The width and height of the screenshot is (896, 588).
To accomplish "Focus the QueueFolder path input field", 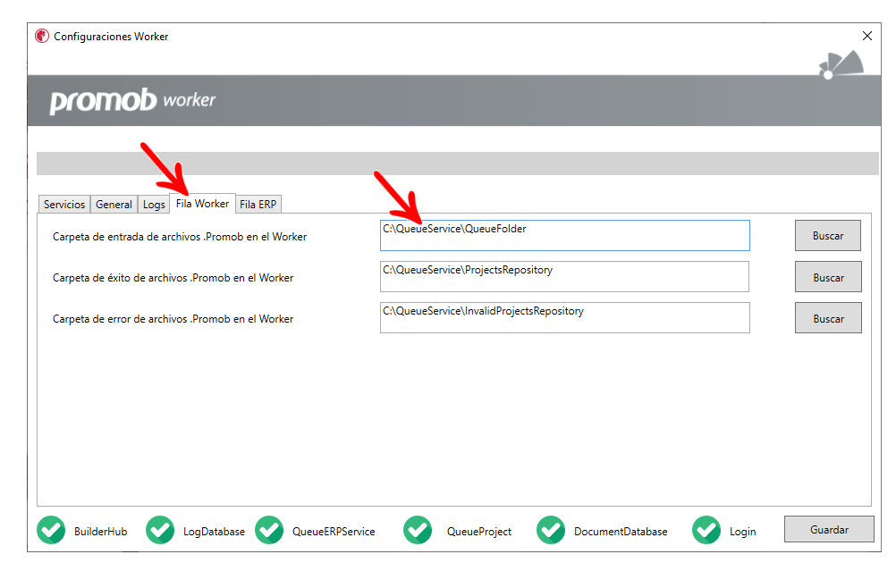I will pos(564,235).
